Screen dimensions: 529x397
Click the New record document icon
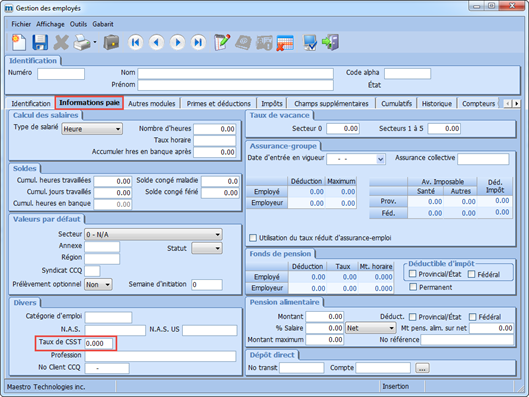[19, 42]
